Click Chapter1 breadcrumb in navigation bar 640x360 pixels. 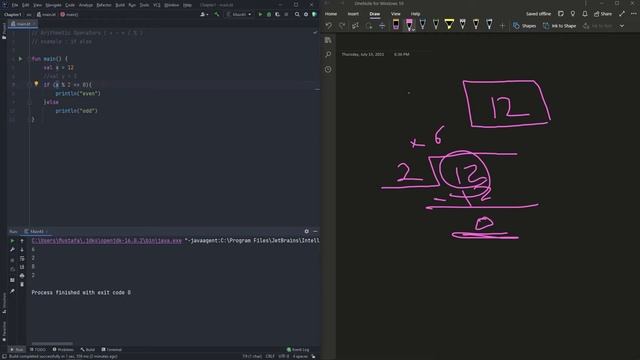click(12, 14)
